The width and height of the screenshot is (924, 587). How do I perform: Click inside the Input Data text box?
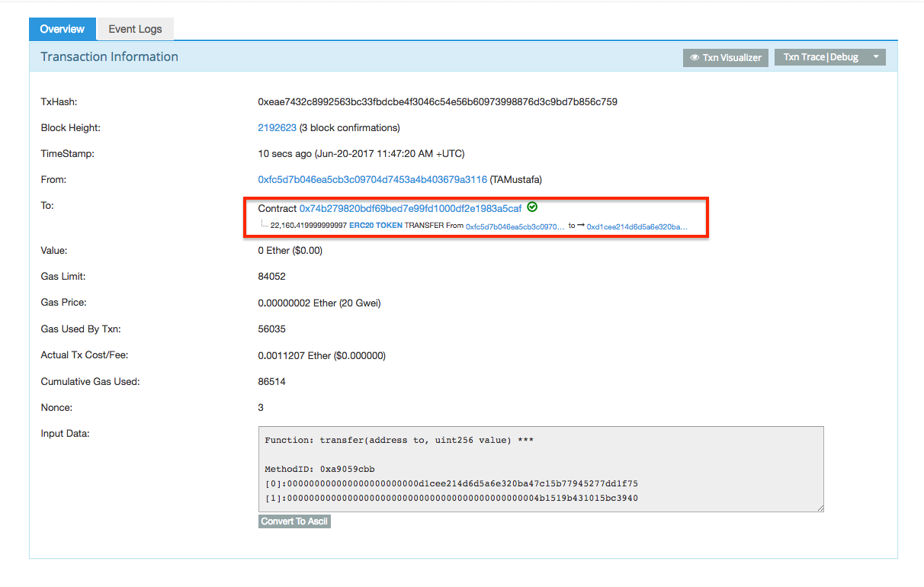541,469
